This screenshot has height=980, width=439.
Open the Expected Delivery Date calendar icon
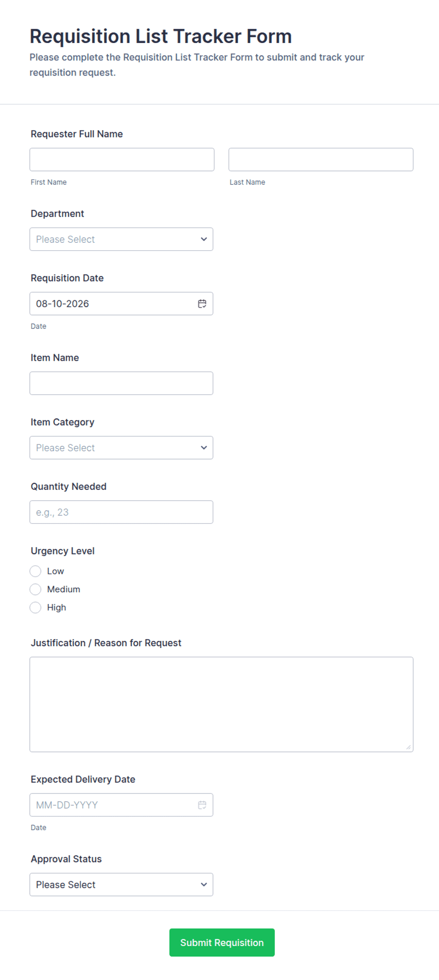pyautogui.click(x=202, y=805)
